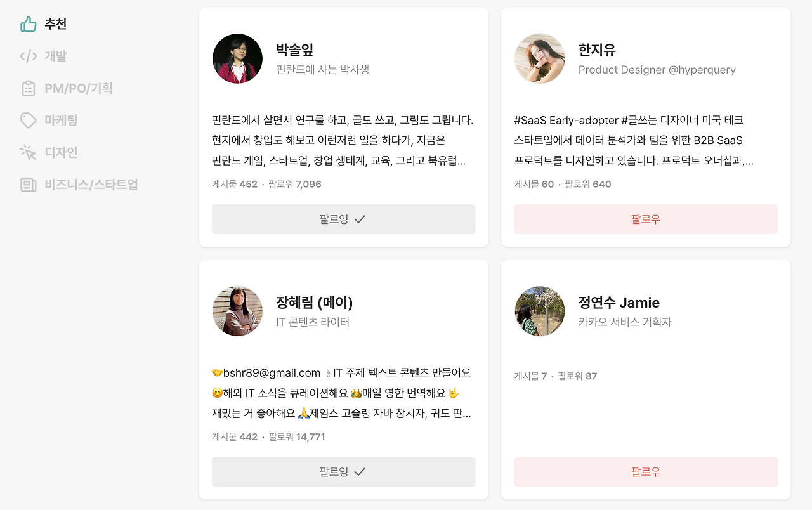The image size is (812, 510).
Task: Follow 한지유 with the 팔로우 button
Action: tap(646, 219)
